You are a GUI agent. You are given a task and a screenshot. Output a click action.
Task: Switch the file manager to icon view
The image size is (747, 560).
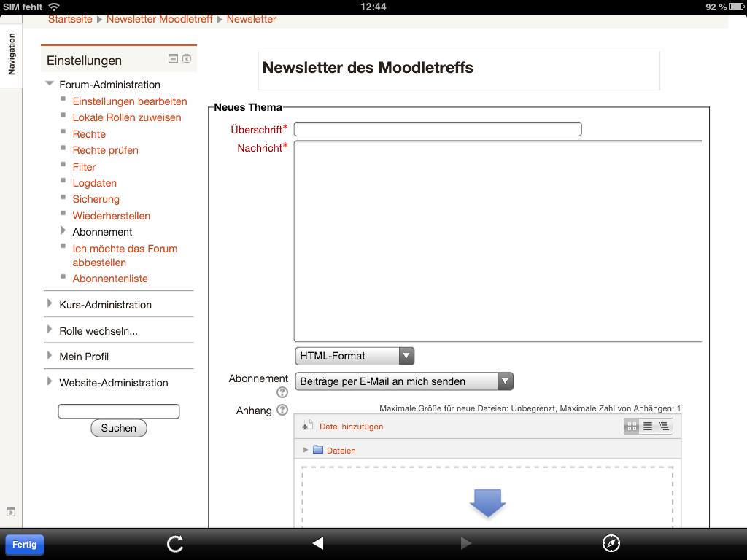(x=632, y=427)
